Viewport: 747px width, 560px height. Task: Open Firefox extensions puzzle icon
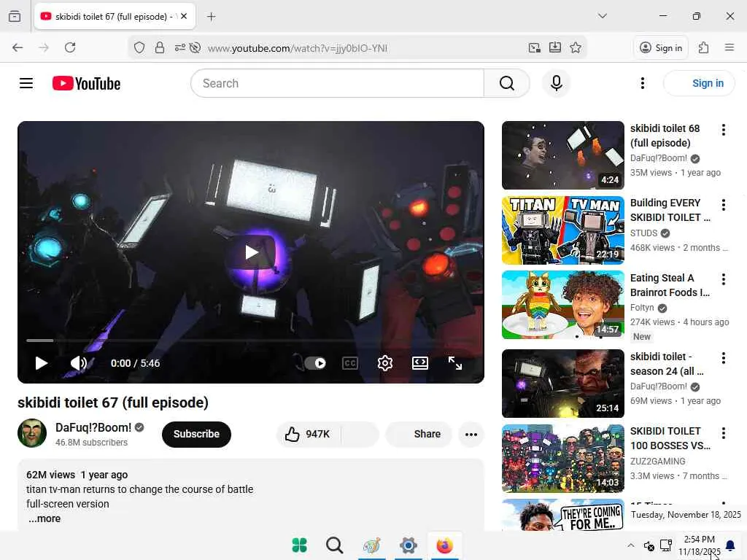704,47
